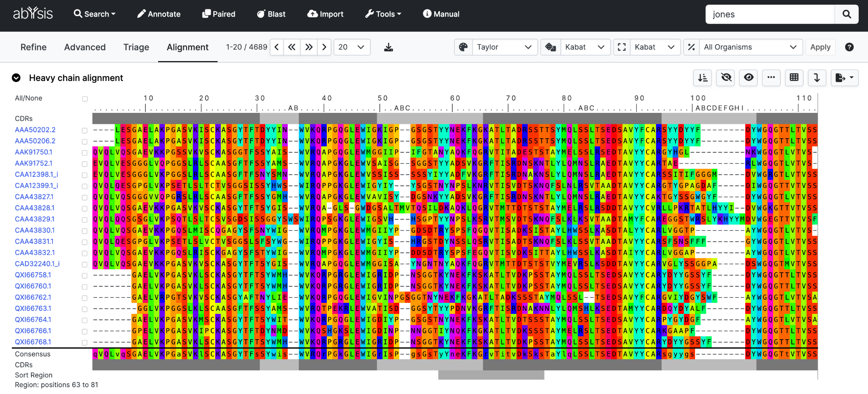Screen dimensions: 868x394
Task: Check the box for QXI66762.1
Action: (x=85, y=298)
